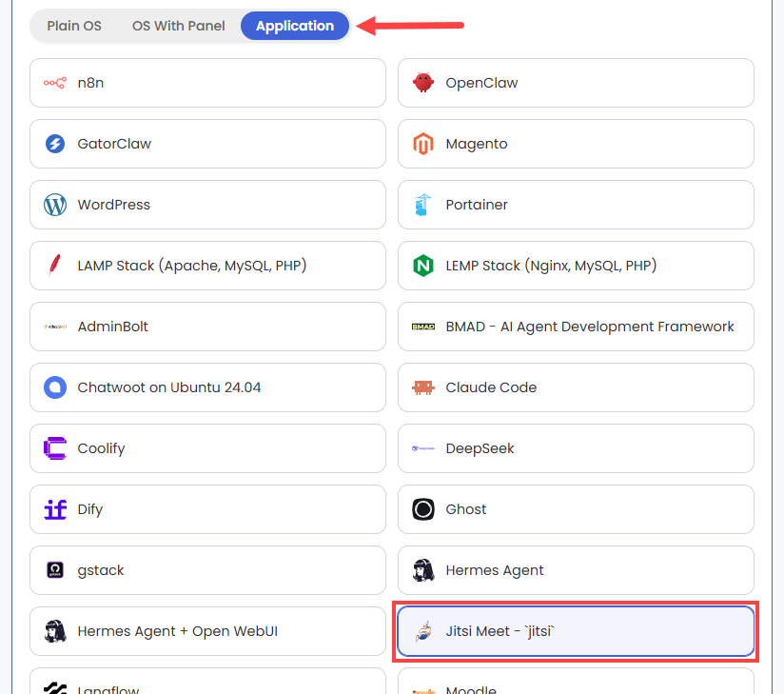Click the Jitsi Meet logo icon
Viewport: 784px width, 694px height.
(423, 631)
